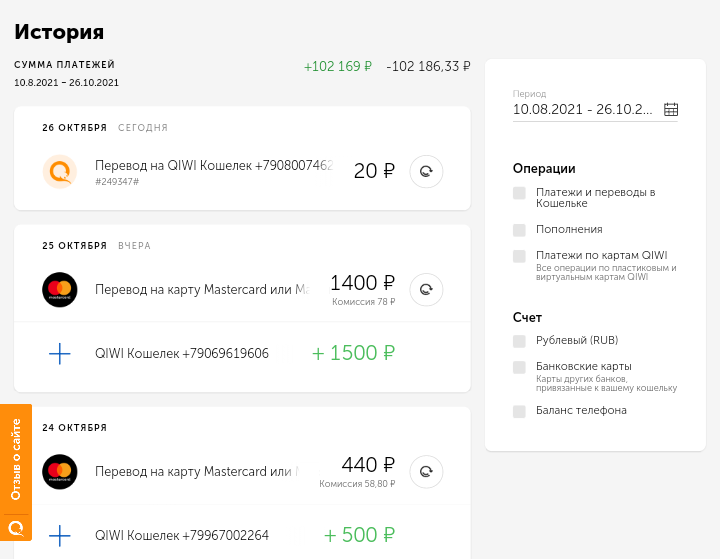The height and width of the screenshot is (559, 720).
Task: Click plus icon for +500 ₽ top-up
Action: pos(60,535)
